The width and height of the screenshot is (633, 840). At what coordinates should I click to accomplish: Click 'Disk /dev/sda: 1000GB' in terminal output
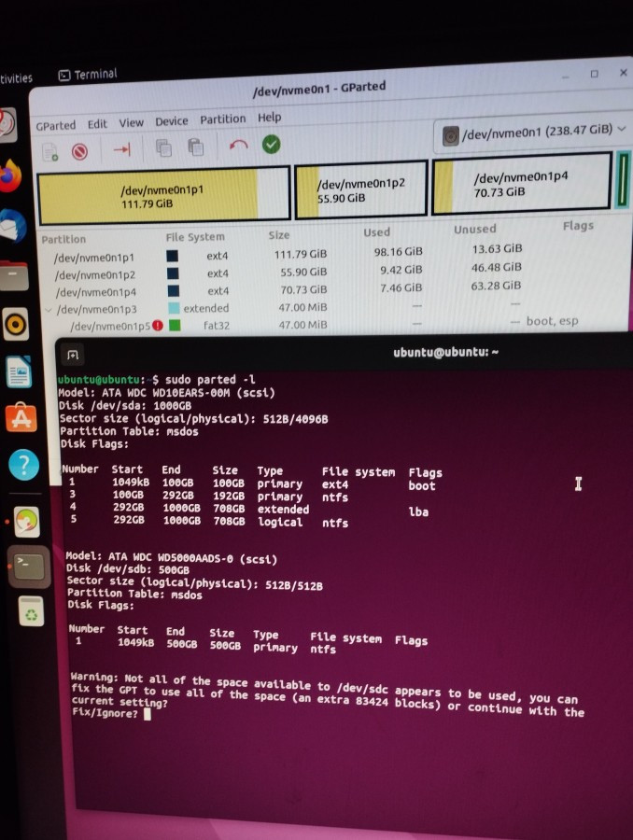[x=125, y=406]
